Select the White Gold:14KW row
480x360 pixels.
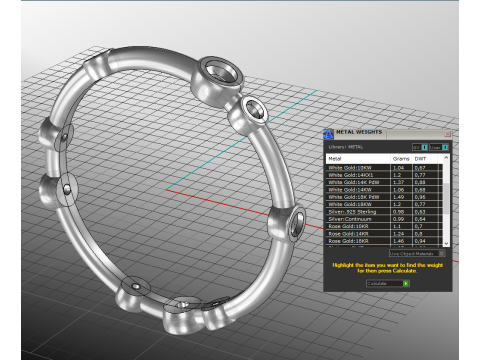tap(384, 190)
